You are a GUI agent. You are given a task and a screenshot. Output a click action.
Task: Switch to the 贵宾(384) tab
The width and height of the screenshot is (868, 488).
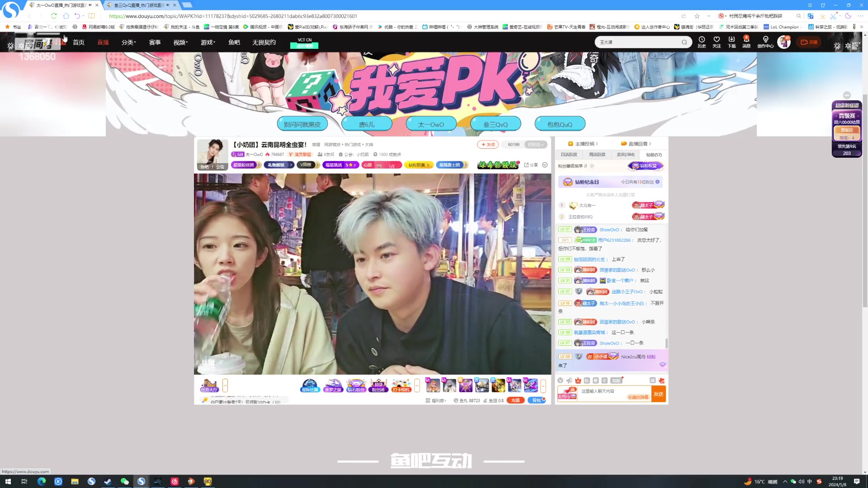[x=626, y=155]
